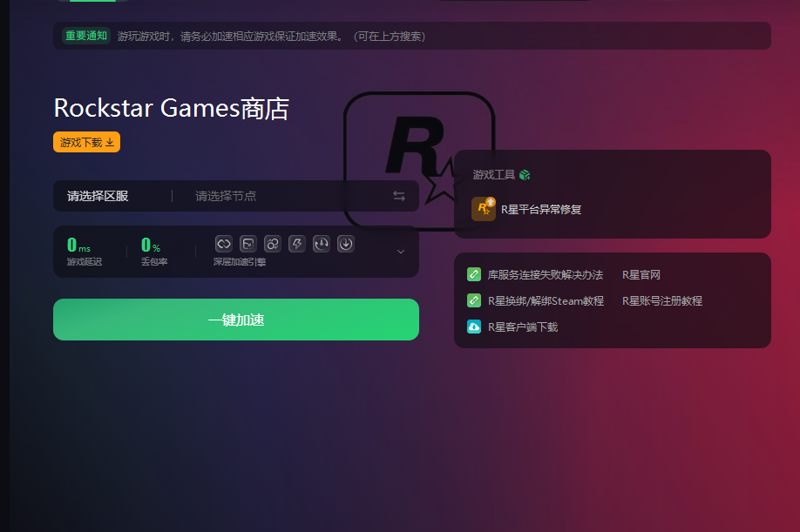Click the 0 ms 游戏延迟 readout
The width and height of the screenshot is (800, 532).
tap(85, 252)
